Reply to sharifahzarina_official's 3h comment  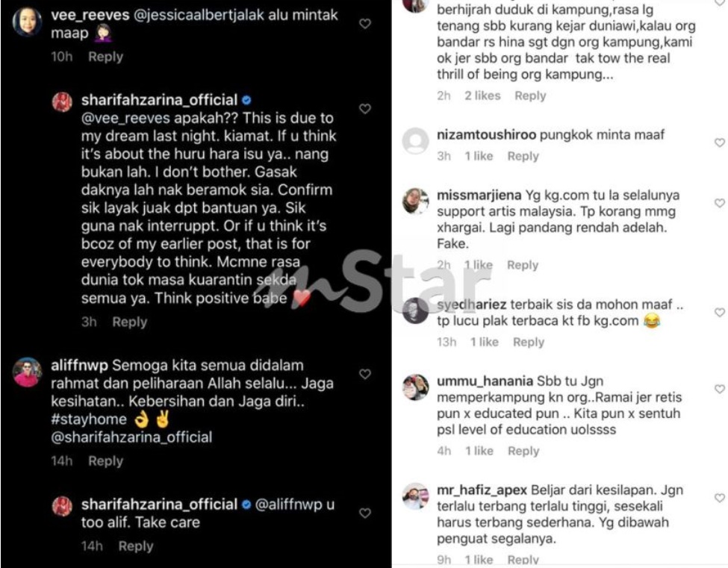[129, 322]
